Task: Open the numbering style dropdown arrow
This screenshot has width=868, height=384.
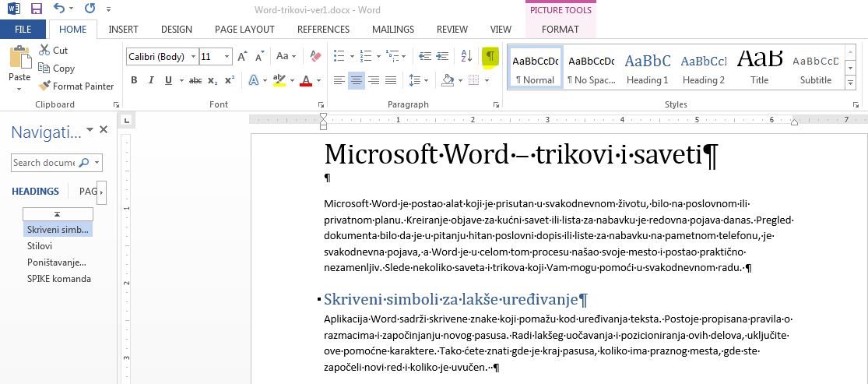Action: pos(378,56)
